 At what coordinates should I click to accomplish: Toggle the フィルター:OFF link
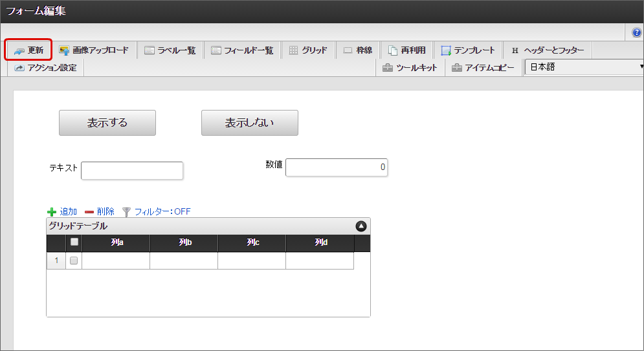(x=162, y=211)
